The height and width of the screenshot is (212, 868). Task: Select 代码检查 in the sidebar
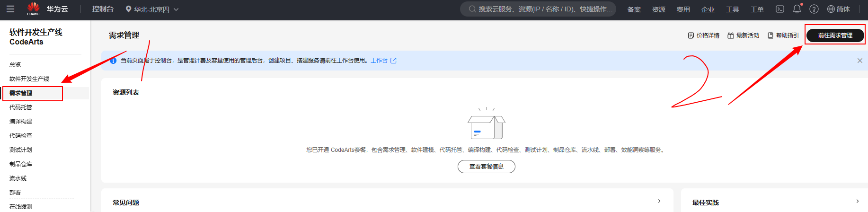point(21,136)
